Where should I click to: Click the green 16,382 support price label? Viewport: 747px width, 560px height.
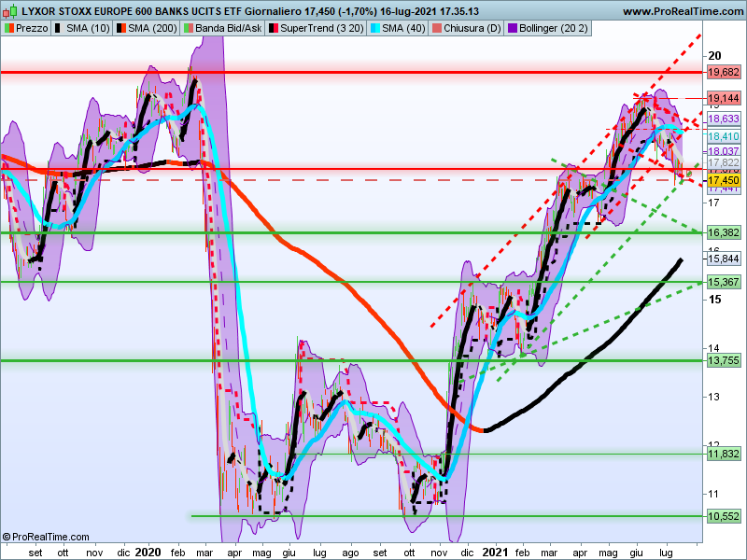click(724, 232)
